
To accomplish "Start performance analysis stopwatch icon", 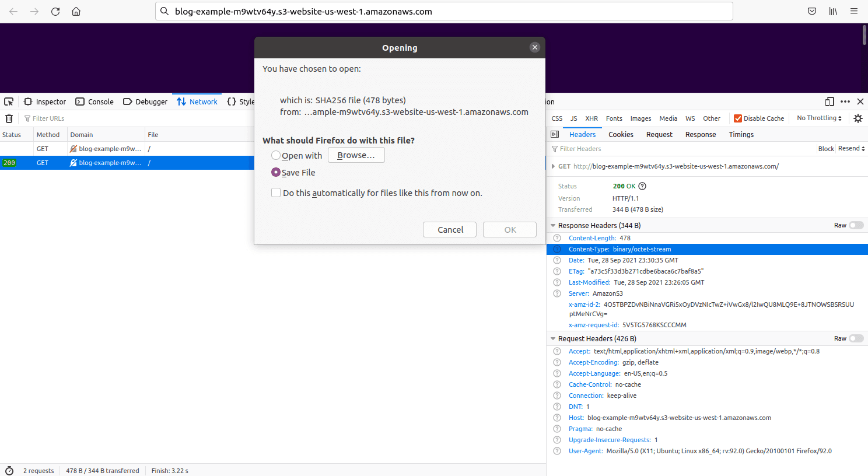I will tap(9, 471).
